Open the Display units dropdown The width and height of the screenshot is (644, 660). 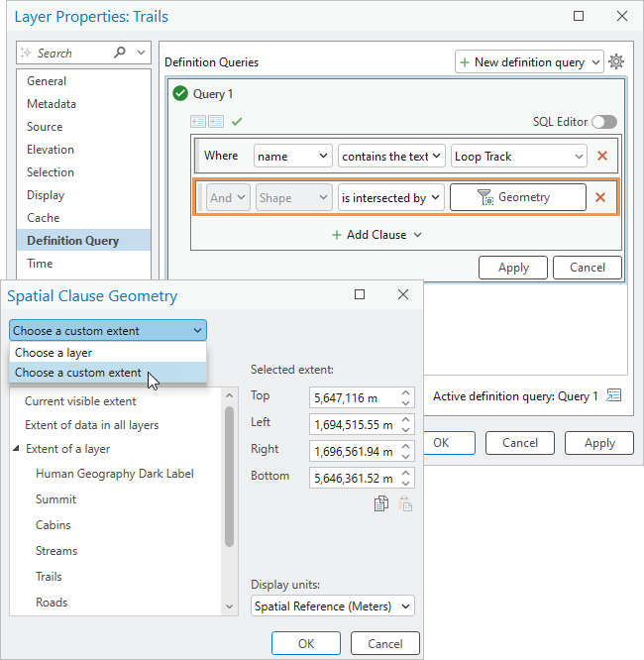(x=332, y=605)
